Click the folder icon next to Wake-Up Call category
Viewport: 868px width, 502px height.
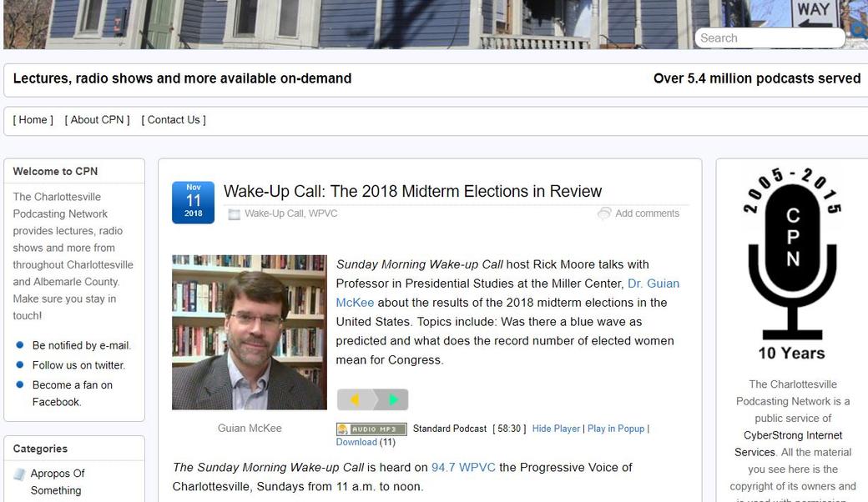pos(234,214)
